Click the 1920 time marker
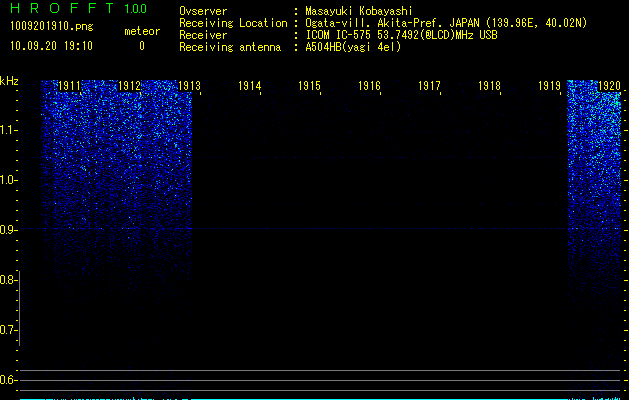 pos(609,86)
